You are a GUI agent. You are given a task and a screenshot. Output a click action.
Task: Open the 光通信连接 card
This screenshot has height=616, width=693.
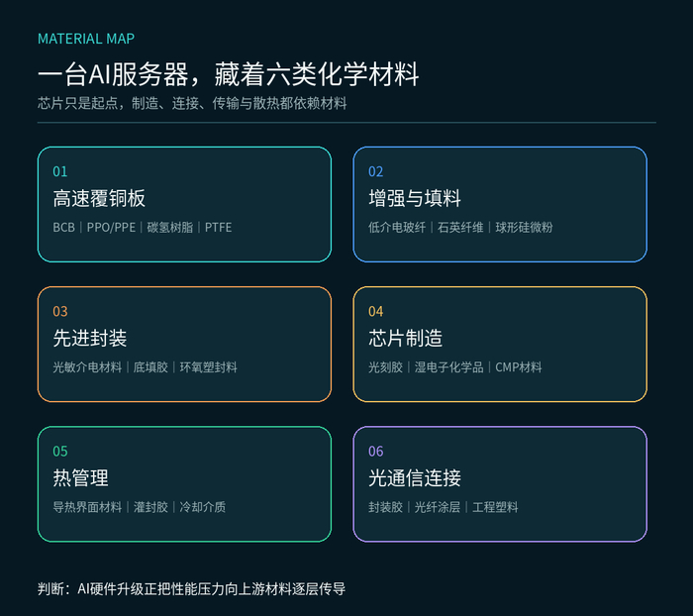[500, 483]
